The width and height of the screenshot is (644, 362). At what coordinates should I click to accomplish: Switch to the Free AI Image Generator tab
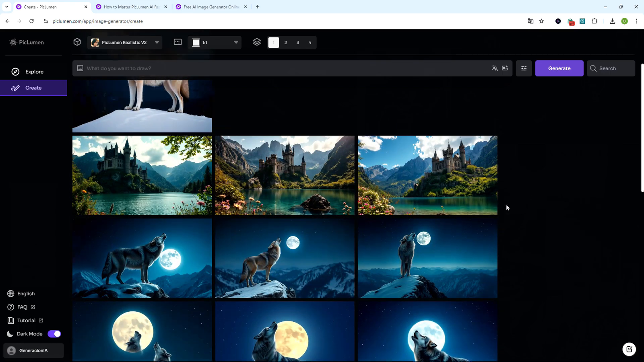(211, 7)
